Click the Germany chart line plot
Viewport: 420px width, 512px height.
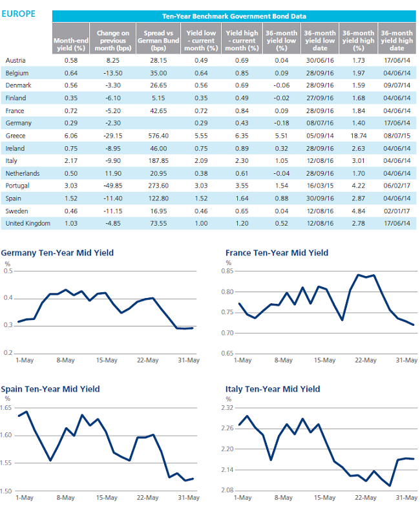point(103,294)
